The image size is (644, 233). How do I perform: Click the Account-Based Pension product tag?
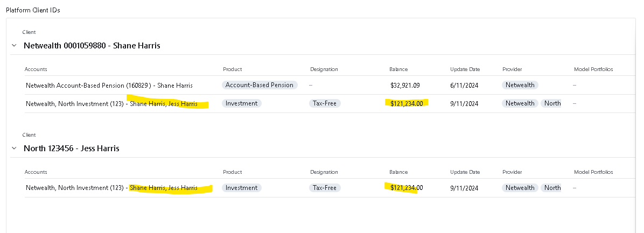click(260, 85)
